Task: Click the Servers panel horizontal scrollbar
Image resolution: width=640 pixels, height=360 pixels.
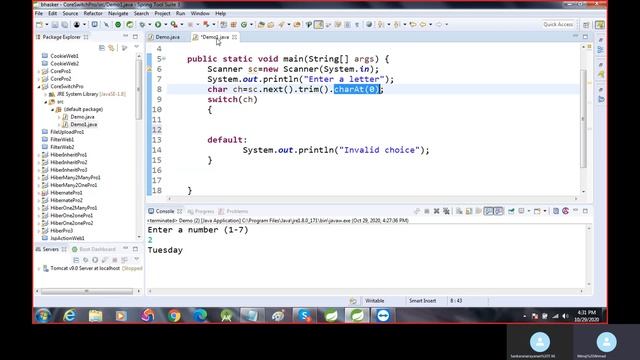Action: 87,291
